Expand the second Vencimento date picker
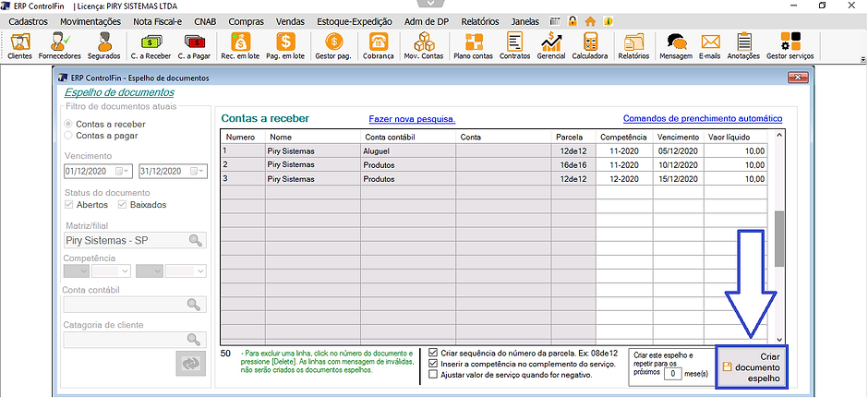This screenshot has height=420, width=868. (198, 172)
